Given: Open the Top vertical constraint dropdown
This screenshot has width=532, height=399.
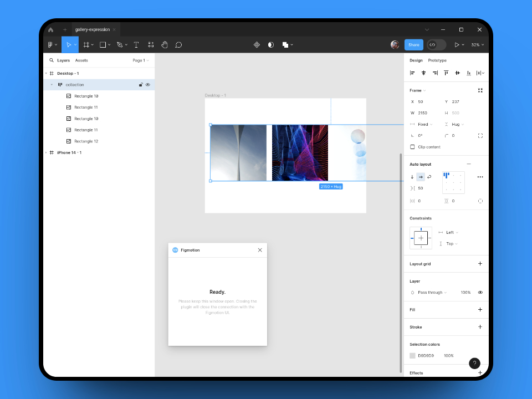Looking at the screenshot, I should pyautogui.click(x=452, y=244).
